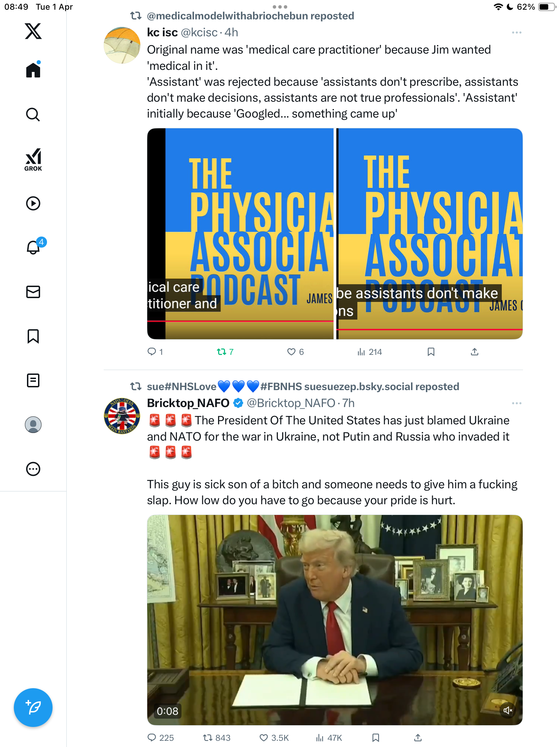This screenshot has width=560, height=747.
Task: Open the search page from sidebar
Action: pyautogui.click(x=33, y=114)
